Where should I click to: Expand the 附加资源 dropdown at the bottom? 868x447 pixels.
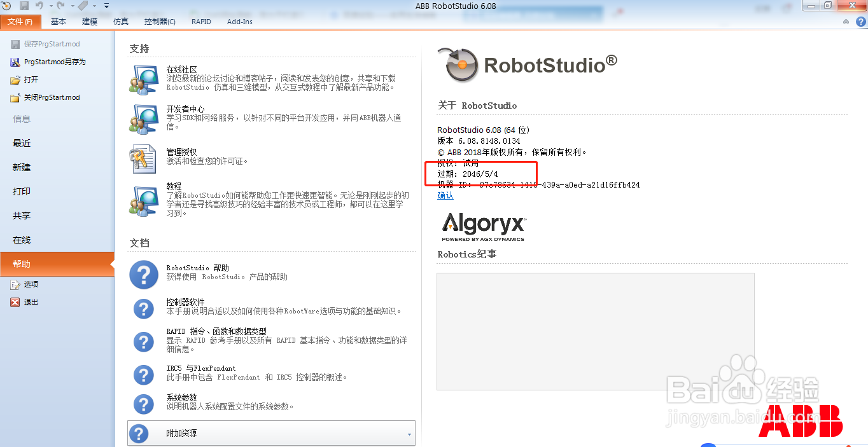(x=409, y=434)
